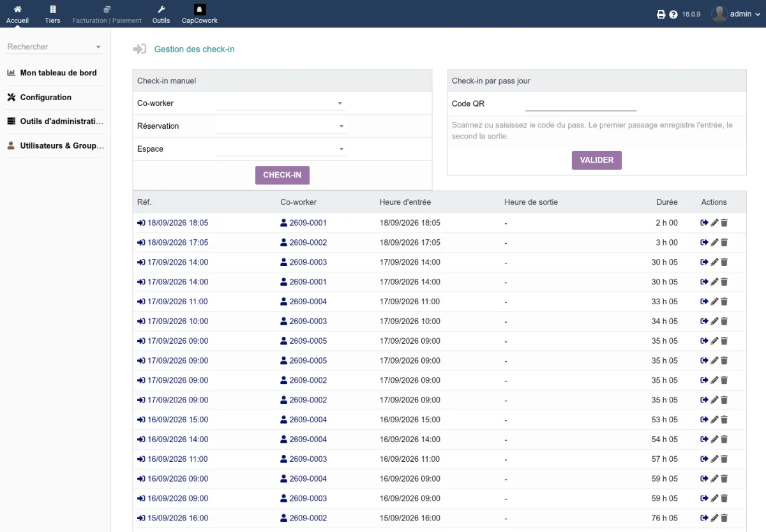Open co-worker 2609-0004 on 16/09/2026 15:00 row
Screen dimensions: 766x532
point(304,420)
